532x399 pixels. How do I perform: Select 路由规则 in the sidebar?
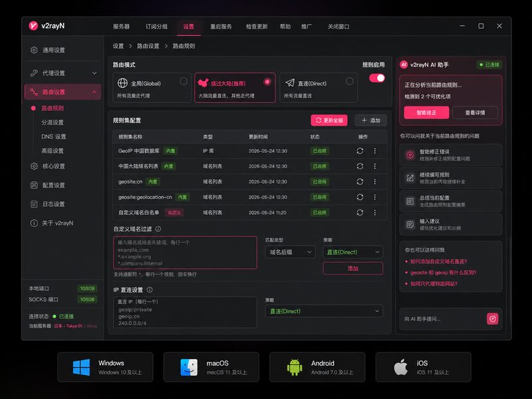(53, 108)
